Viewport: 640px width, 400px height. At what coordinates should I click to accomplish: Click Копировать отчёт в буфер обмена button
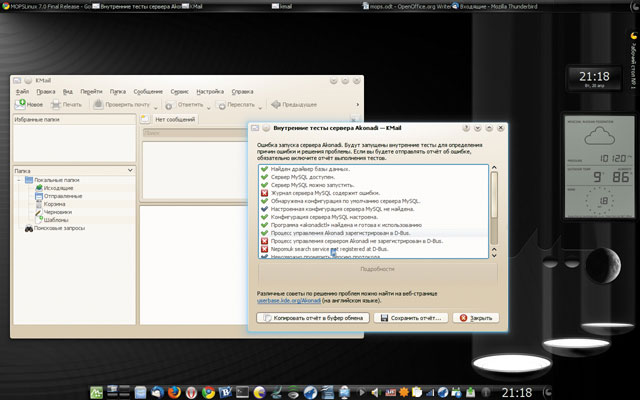(313, 318)
